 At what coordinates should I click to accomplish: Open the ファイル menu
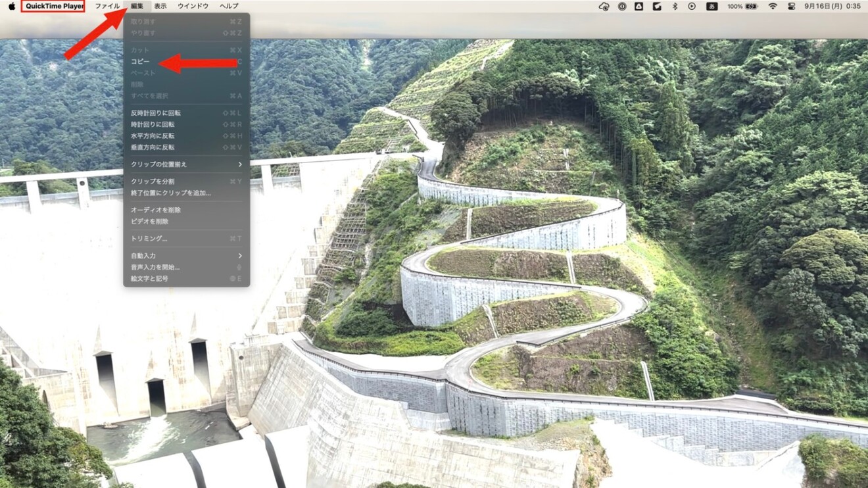click(x=107, y=7)
